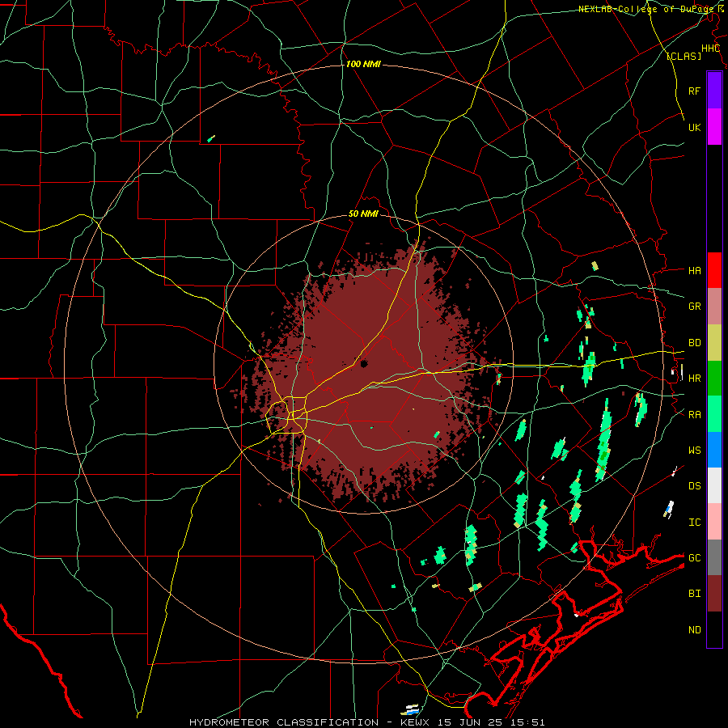Select the white DS legend swatch

714,485
